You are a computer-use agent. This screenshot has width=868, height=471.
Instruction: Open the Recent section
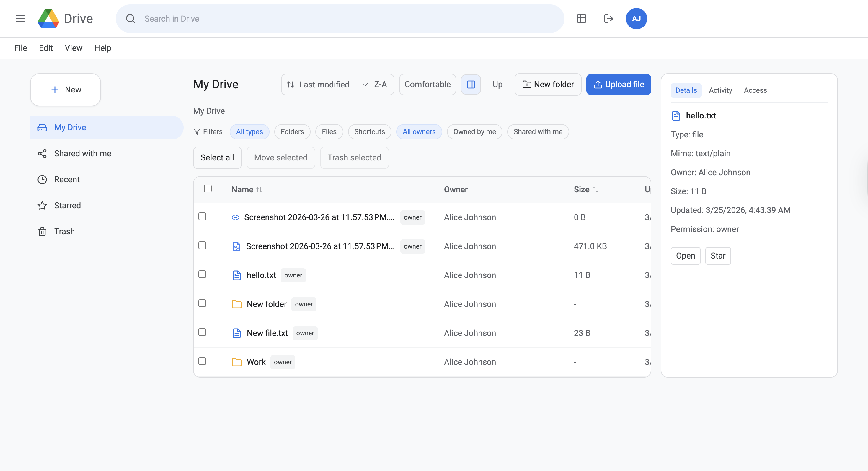point(107,179)
